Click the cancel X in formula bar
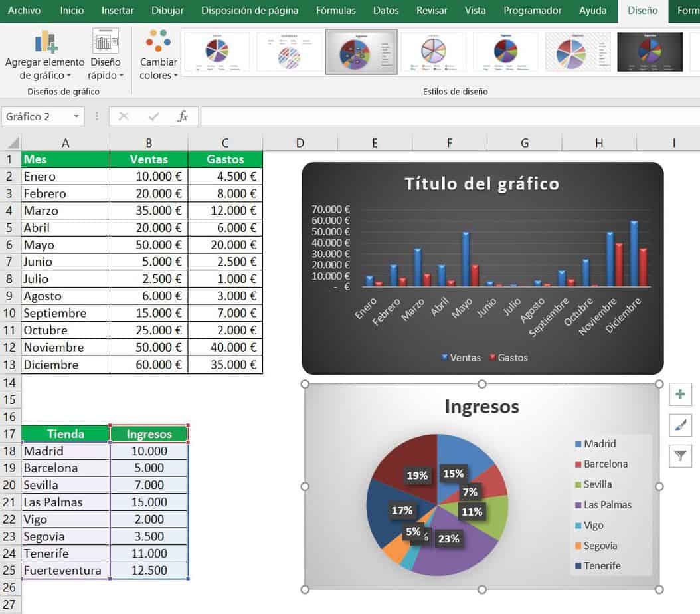 pos(124,116)
